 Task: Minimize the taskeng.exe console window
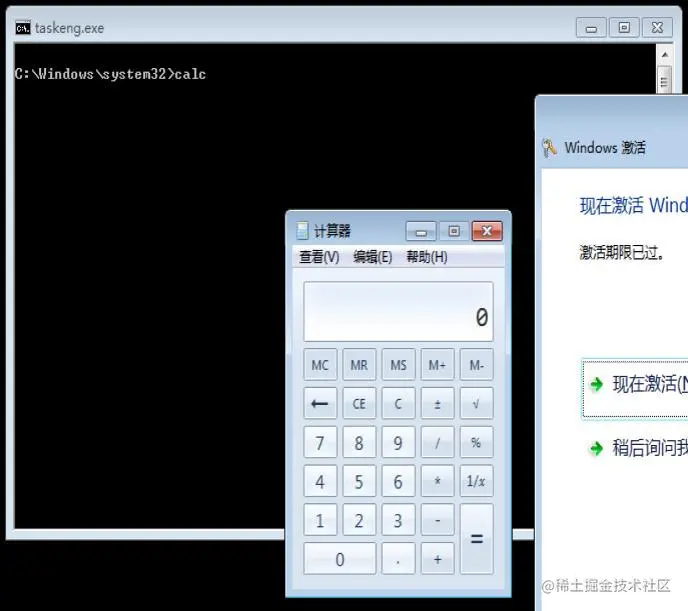tap(591, 28)
